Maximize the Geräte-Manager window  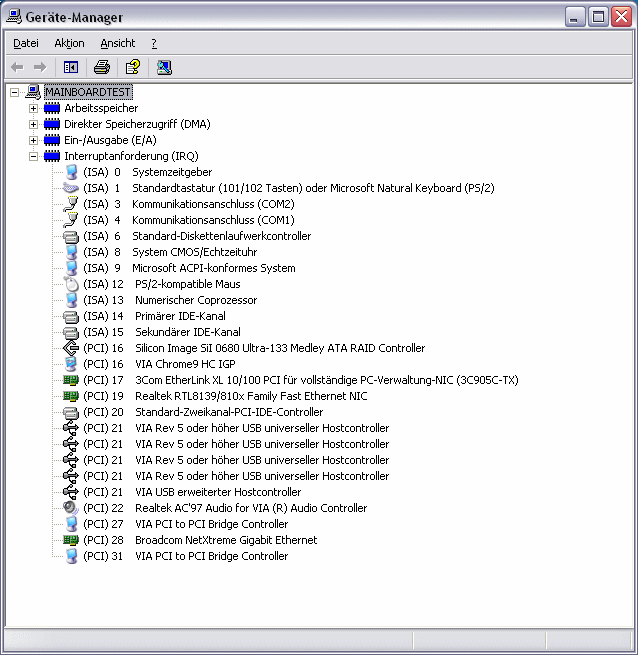(x=598, y=17)
